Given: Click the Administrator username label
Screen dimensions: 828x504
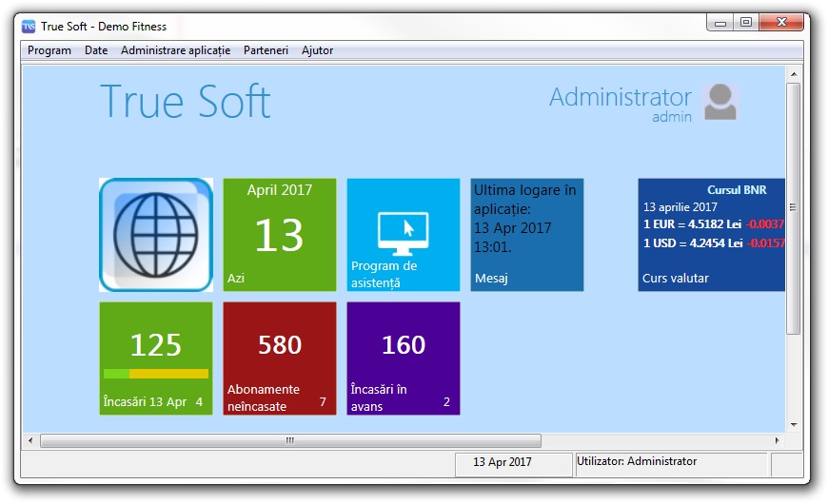Looking at the screenshot, I should click(620, 97).
